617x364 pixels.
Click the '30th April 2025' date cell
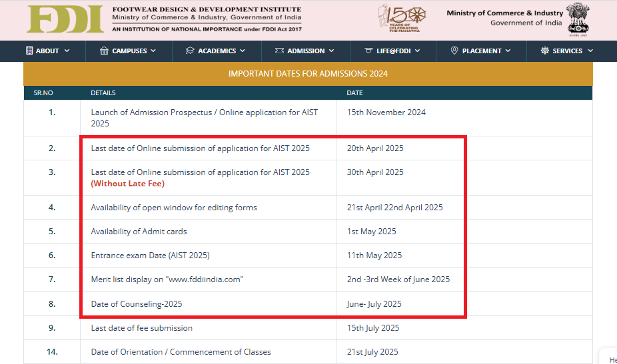pyautogui.click(x=375, y=172)
